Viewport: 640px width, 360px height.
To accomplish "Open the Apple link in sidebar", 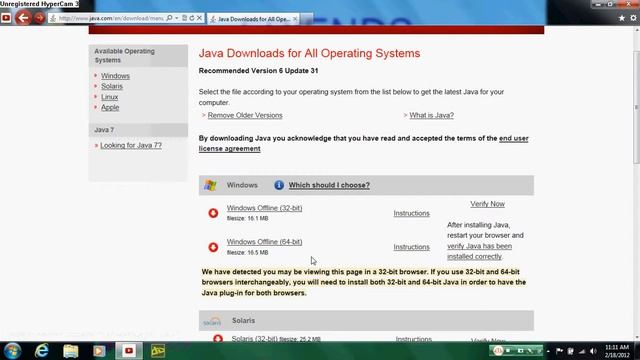I will (x=110, y=107).
